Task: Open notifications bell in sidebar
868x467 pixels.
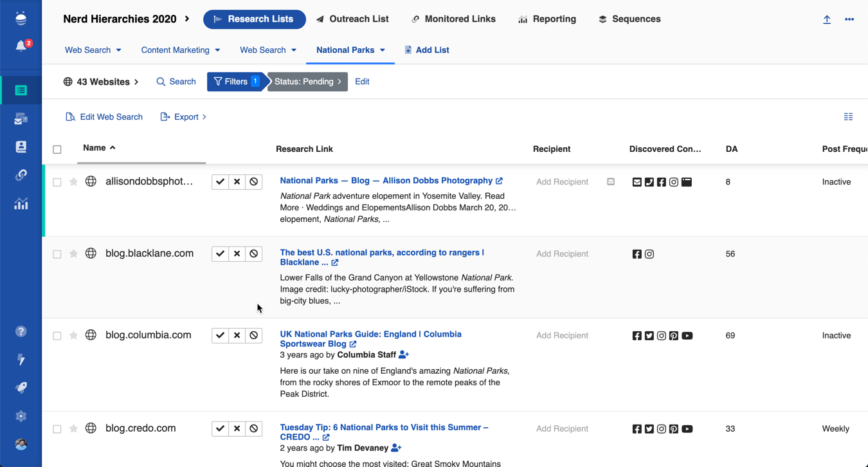Action: [x=21, y=46]
